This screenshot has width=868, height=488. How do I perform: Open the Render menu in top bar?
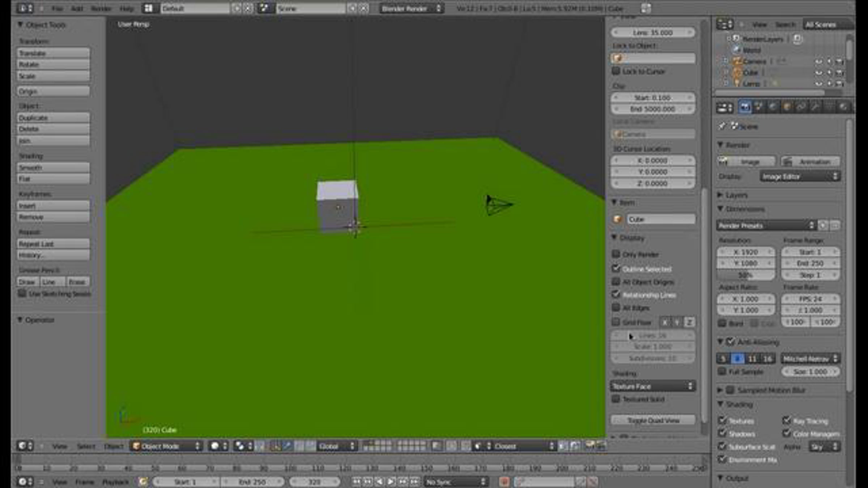[101, 8]
